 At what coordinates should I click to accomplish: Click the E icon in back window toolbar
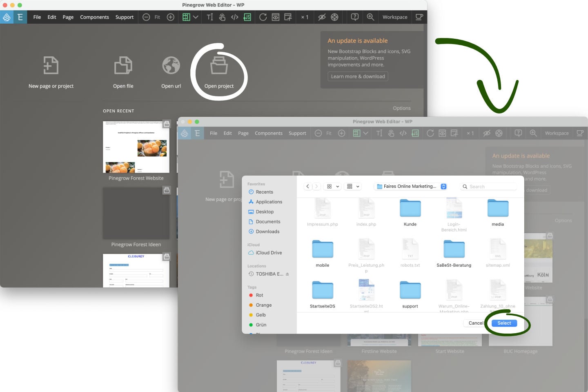20,17
